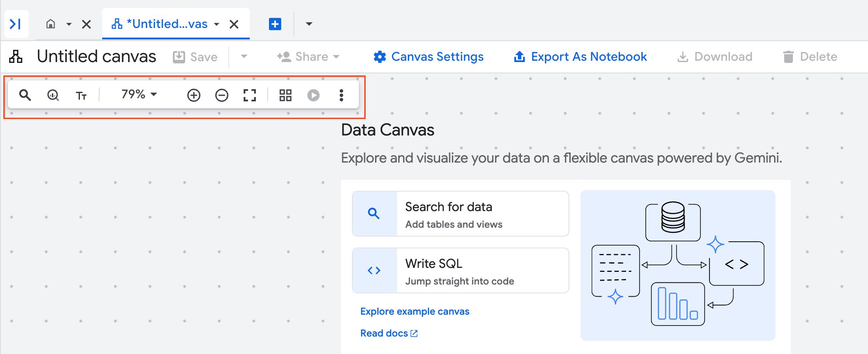The image size is (868, 354).
Task: Click the grid layout icon
Action: tap(286, 95)
